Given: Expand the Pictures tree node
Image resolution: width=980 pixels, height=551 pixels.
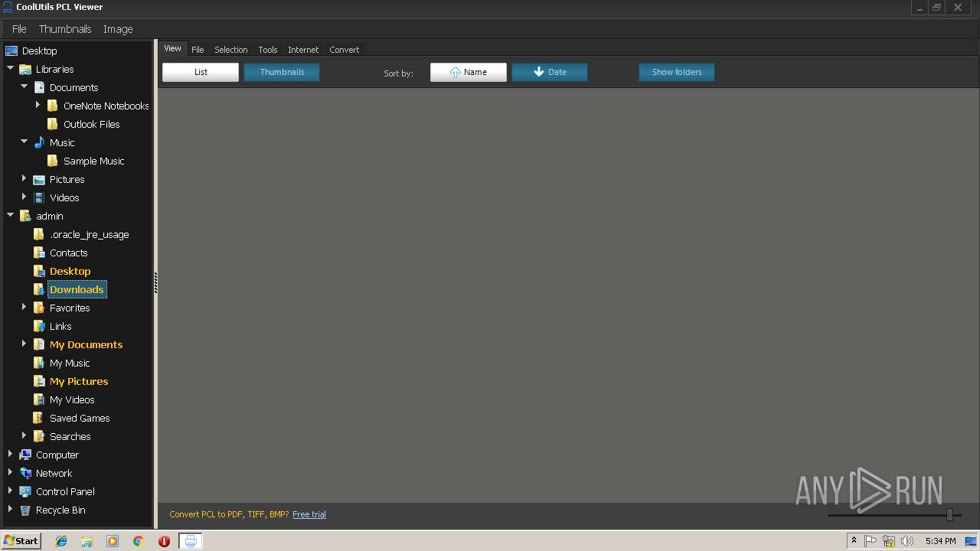Looking at the screenshot, I should (x=24, y=178).
